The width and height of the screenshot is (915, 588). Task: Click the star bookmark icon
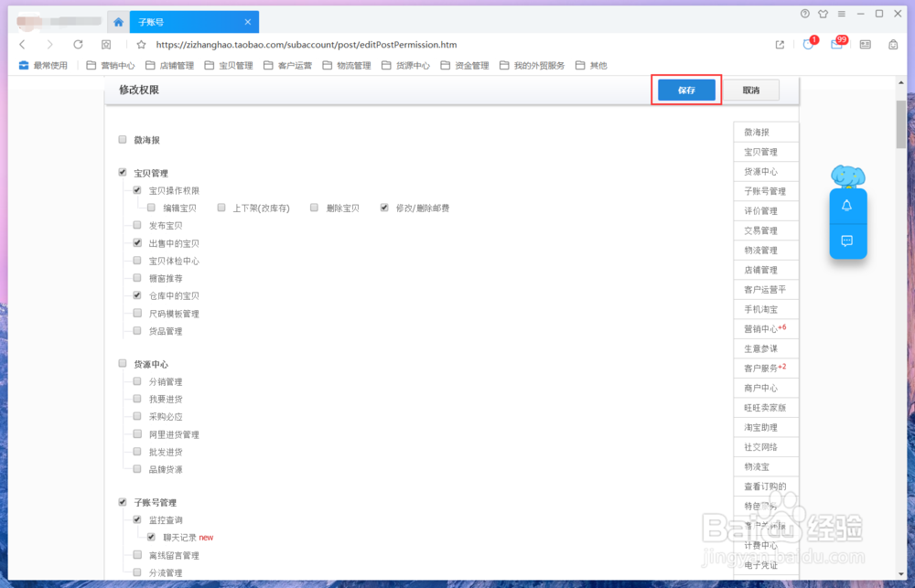click(x=141, y=44)
